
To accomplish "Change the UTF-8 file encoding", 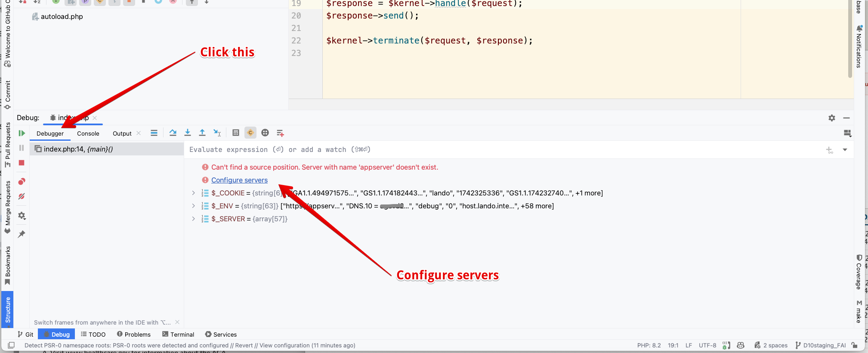I will click(707, 345).
